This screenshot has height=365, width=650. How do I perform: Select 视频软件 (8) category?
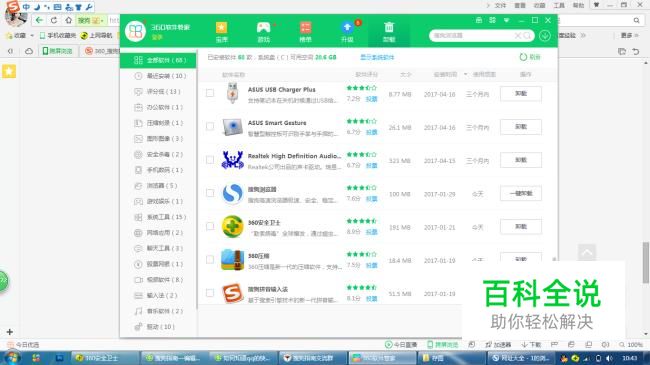(x=158, y=280)
